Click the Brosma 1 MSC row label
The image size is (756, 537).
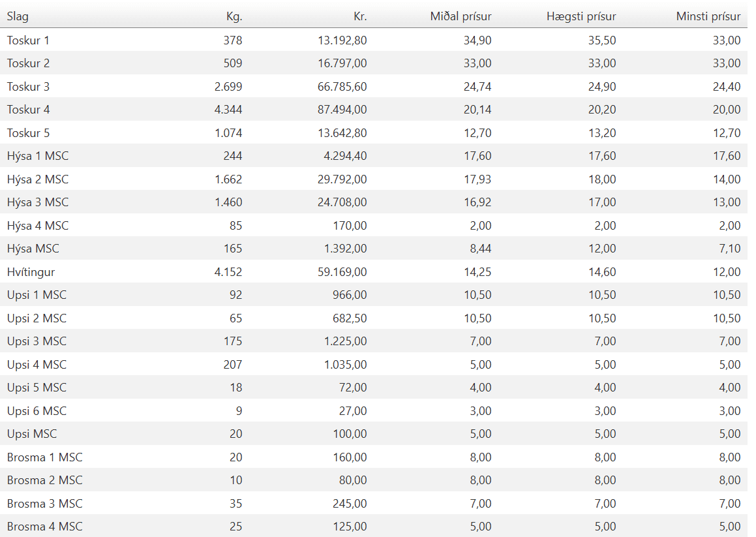44,457
